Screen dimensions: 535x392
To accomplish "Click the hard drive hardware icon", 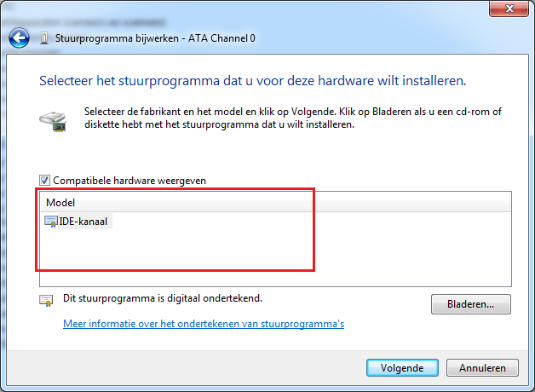I will (x=53, y=122).
